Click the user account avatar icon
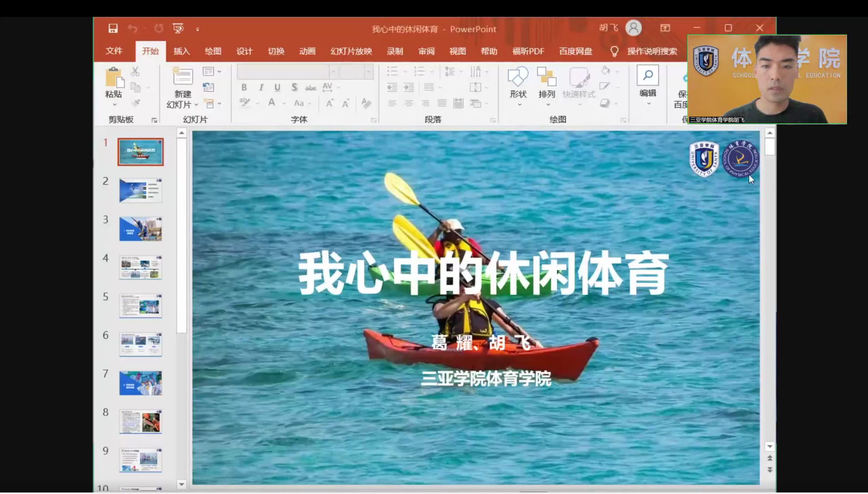This screenshot has width=868, height=494. [x=633, y=28]
